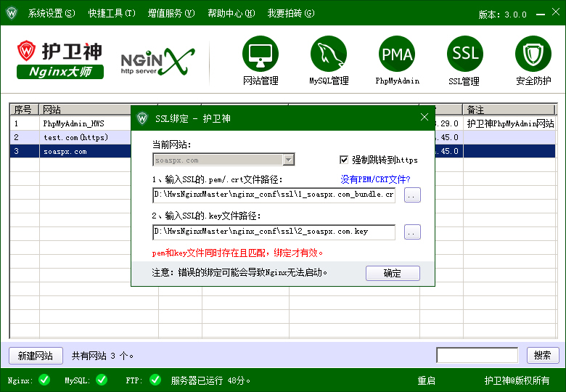Screen dimensions: 566x392
Task: Click the 护卫神PhpMyAdmin网站 remark cell
Action: pyautogui.click(x=509, y=123)
